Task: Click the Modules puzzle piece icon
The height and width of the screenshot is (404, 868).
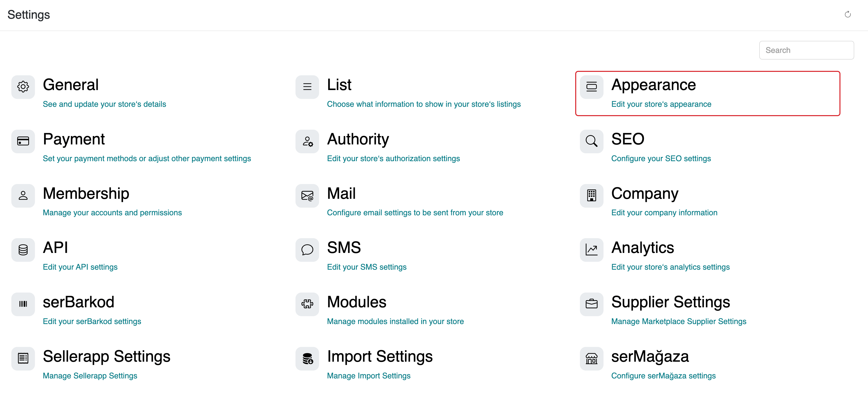Action: 307,304
